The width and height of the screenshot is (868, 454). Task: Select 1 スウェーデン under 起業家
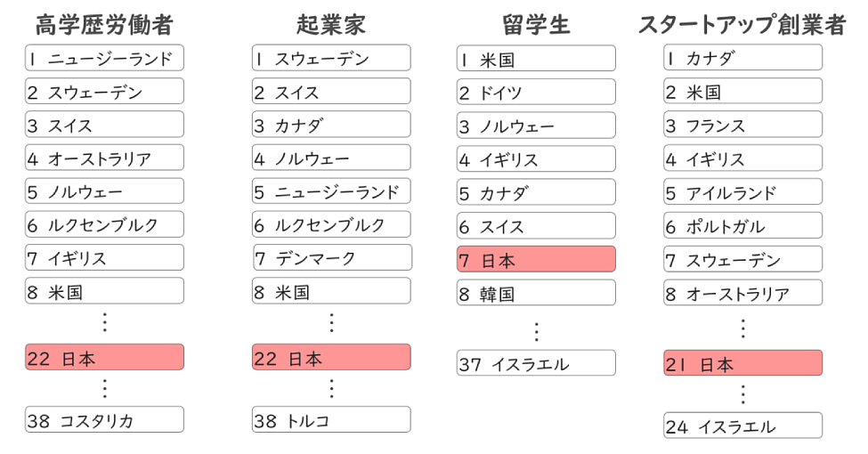tap(331, 59)
